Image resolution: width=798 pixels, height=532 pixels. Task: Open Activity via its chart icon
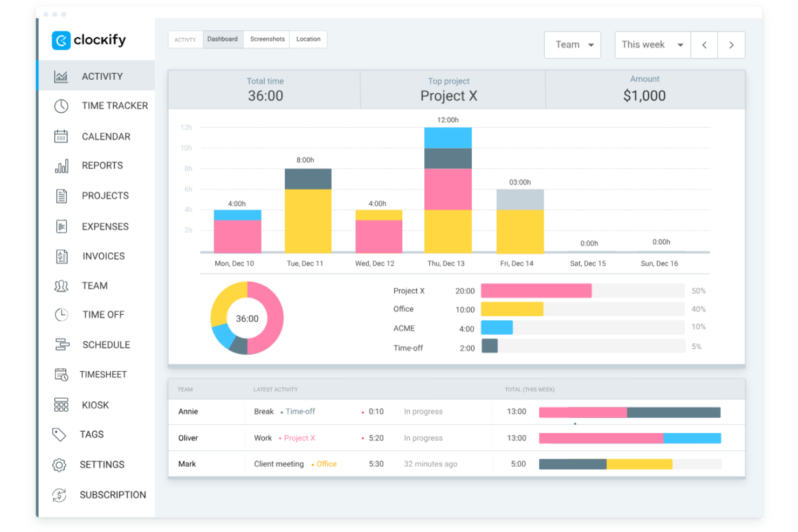click(61, 77)
